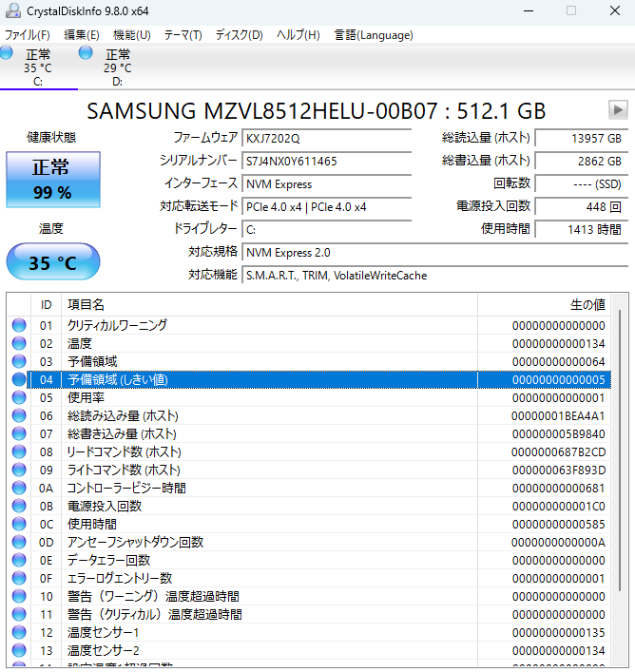The image size is (635, 672).
Task: Select the データエラー回数 row
Action: pos(309,560)
